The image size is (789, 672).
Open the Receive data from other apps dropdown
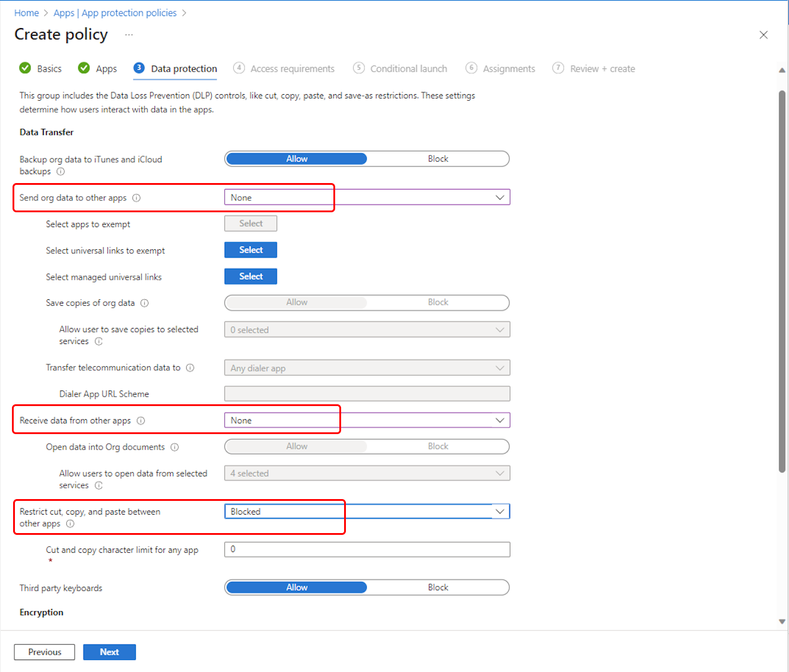pos(367,420)
